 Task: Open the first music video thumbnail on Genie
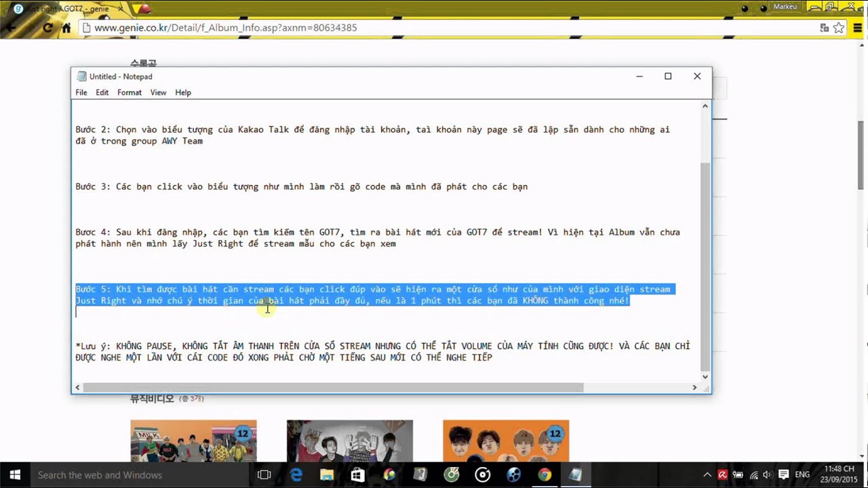[193, 441]
